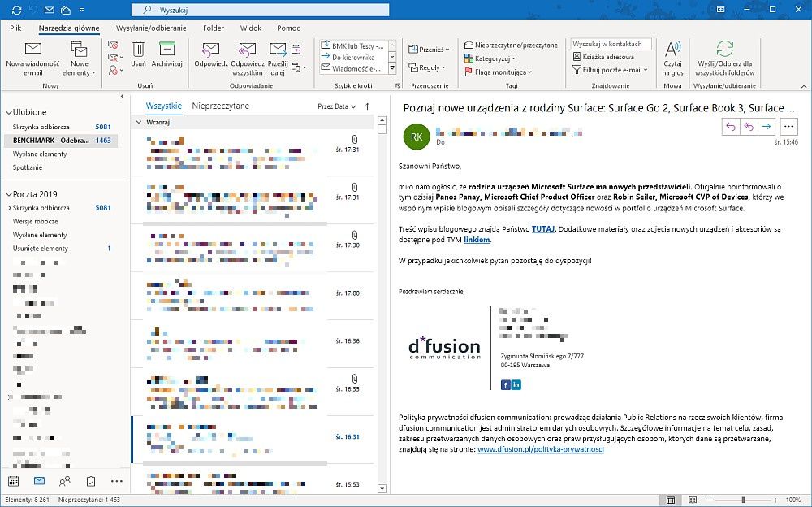Click the Archiwizuj icon
The width and height of the screenshot is (812, 507).
point(166,49)
